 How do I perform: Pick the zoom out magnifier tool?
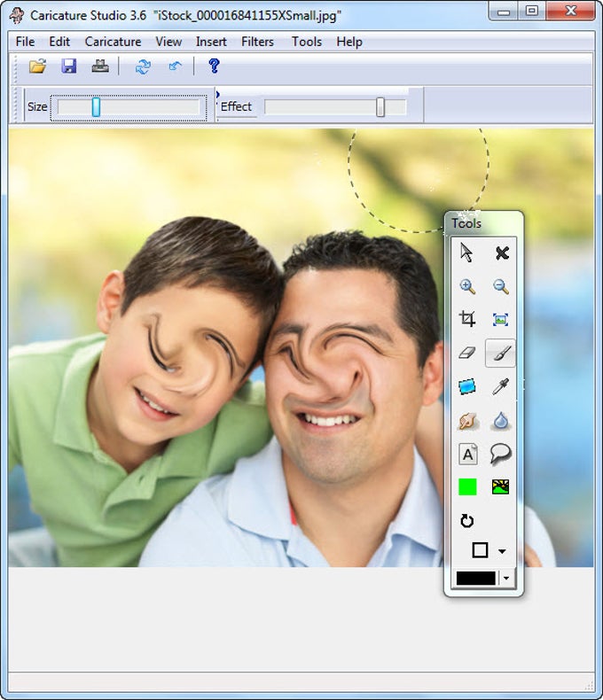(501, 286)
